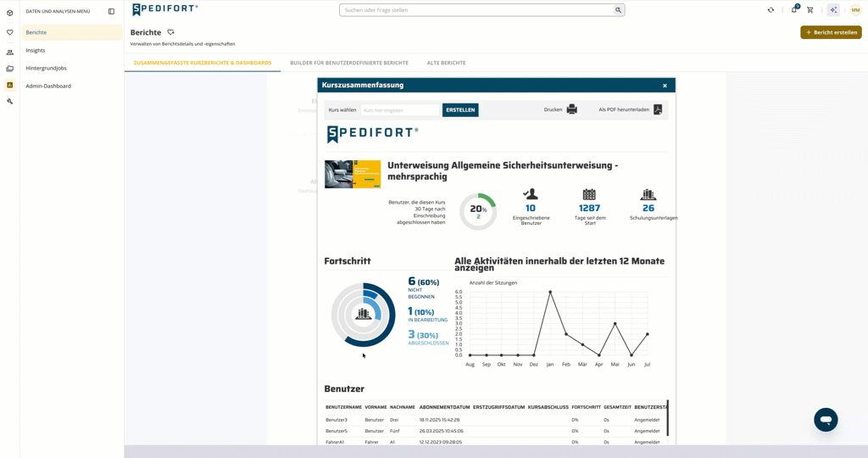The height and width of the screenshot is (458, 868).
Task: Switch to Builder für benutzerdefinierte Berichte tab
Action: (349, 63)
